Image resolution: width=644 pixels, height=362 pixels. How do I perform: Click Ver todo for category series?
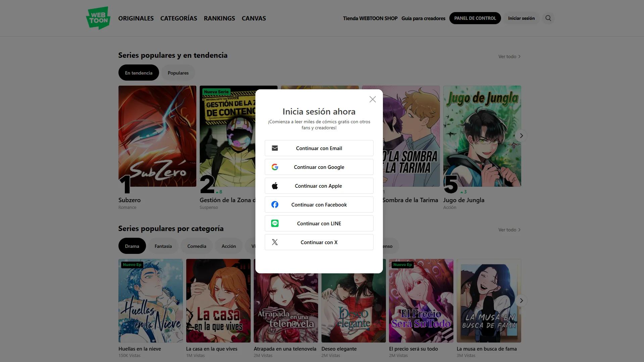pos(509,230)
